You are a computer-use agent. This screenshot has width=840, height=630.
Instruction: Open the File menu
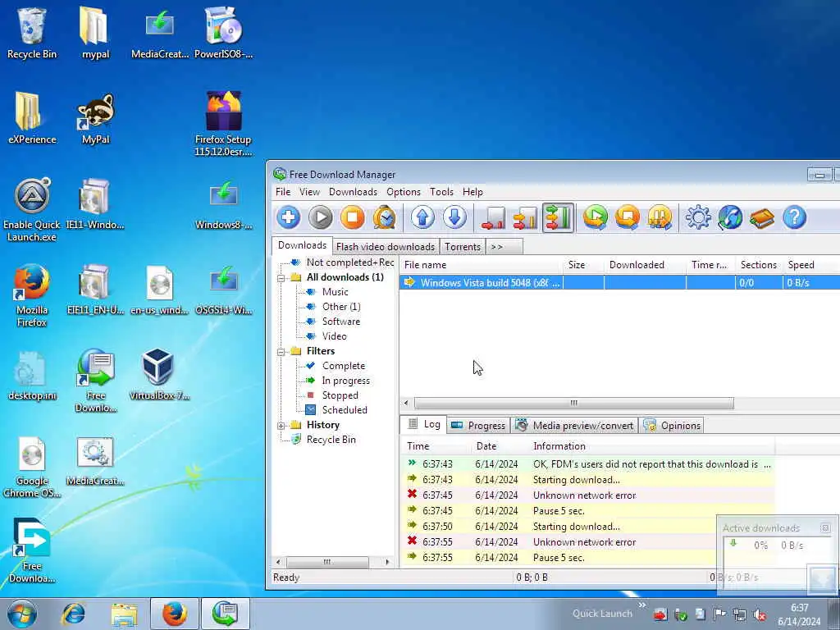(x=283, y=192)
